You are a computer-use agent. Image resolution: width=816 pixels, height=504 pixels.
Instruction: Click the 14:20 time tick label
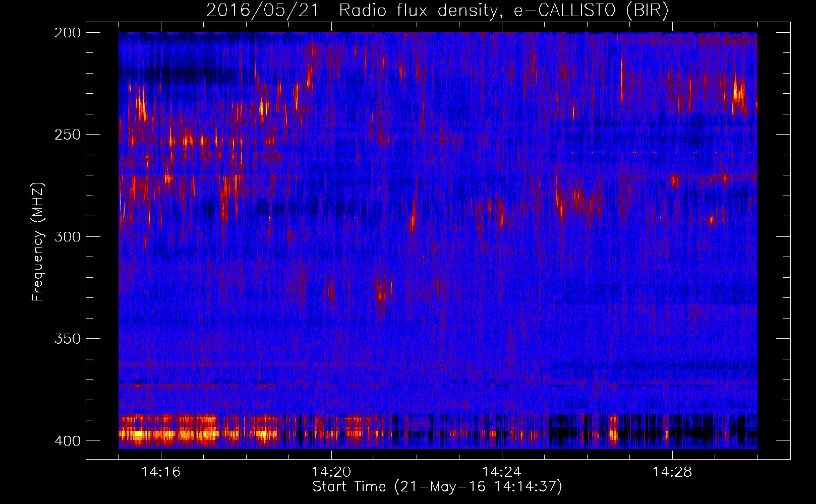pyautogui.click(x=331, y=472)
